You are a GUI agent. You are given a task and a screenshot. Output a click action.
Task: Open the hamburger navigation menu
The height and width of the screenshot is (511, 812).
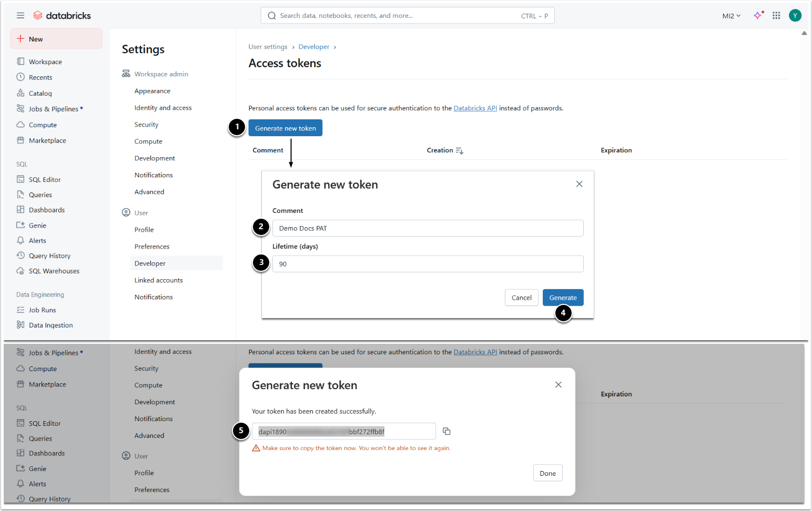21,16
